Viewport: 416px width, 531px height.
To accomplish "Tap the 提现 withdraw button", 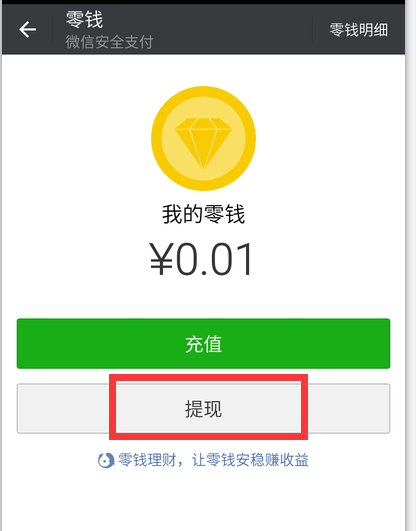I will (x=203, y=408).
